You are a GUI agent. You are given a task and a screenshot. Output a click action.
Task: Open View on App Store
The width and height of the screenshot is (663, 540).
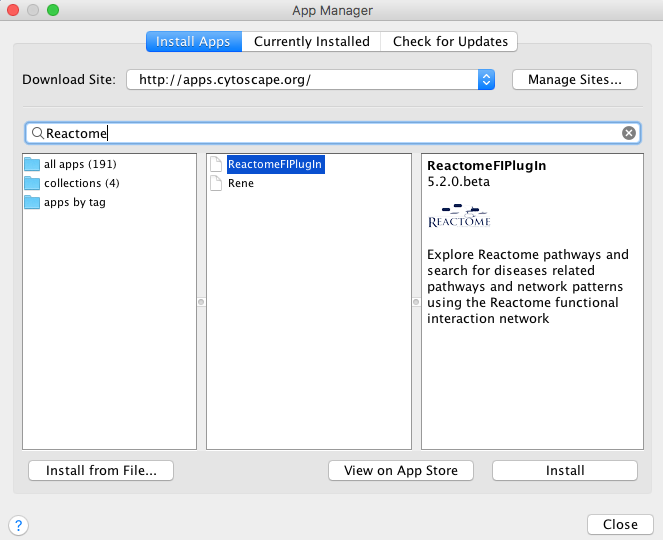(x=400, y=470)
